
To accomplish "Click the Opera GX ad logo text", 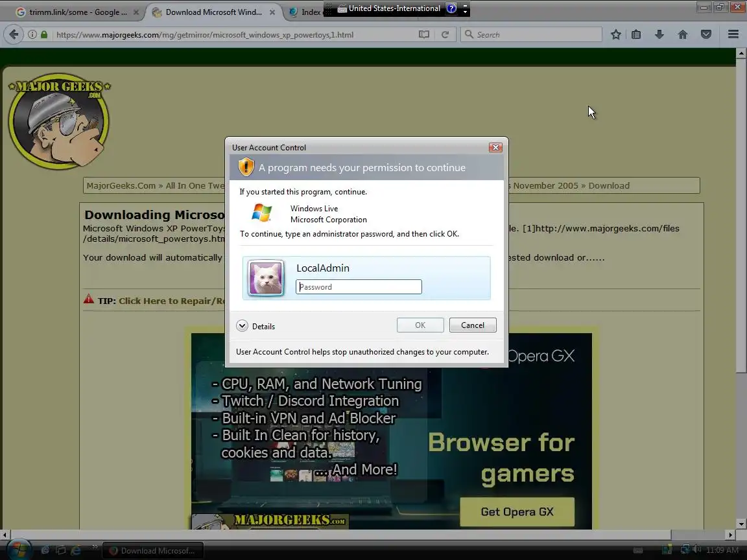I will [541, 356].
